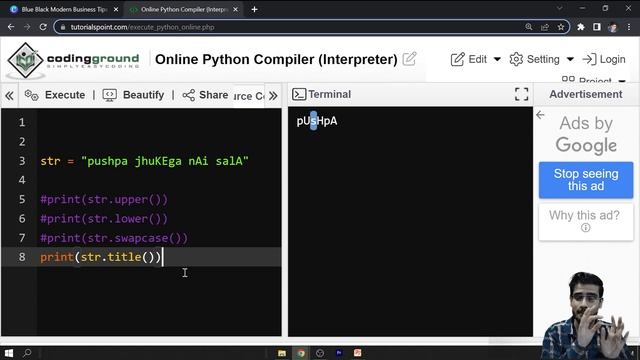Viewport: 640px width, 360px height.
Task: Close the Blue Black Modern Business tab
Action: 116,9
